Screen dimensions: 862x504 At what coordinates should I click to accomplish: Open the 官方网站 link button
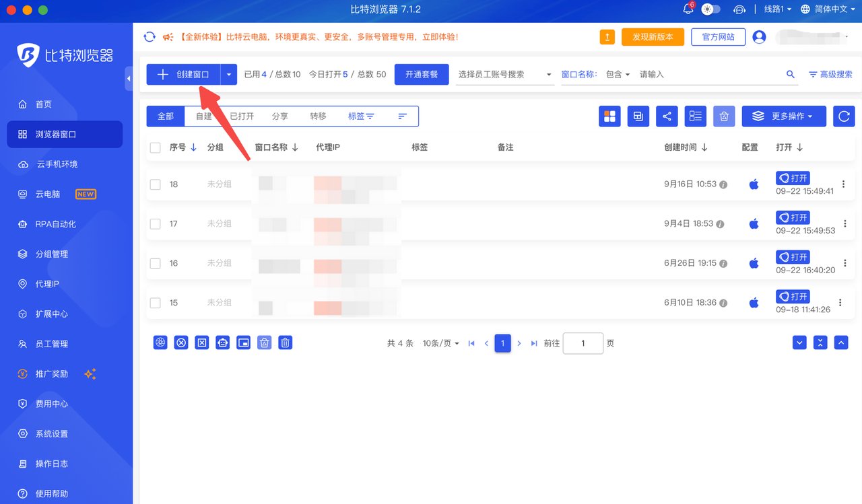point(719,37)
